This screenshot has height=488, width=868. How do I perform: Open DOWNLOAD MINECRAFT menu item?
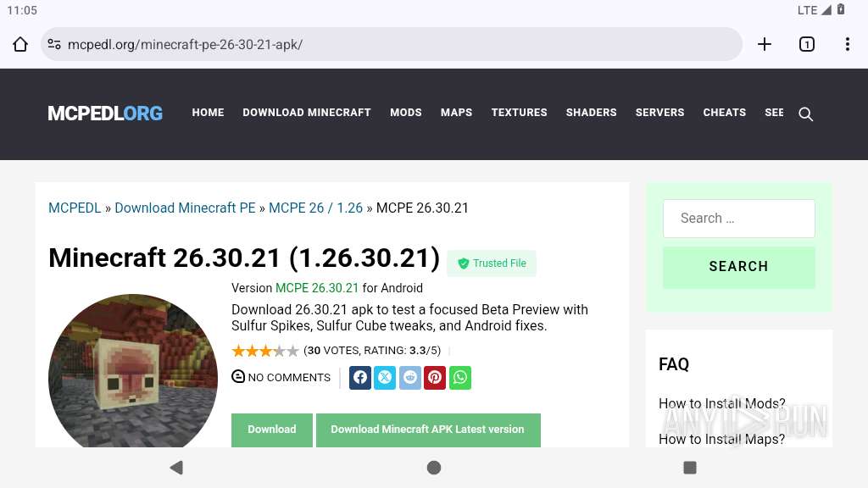click(307, 113)
